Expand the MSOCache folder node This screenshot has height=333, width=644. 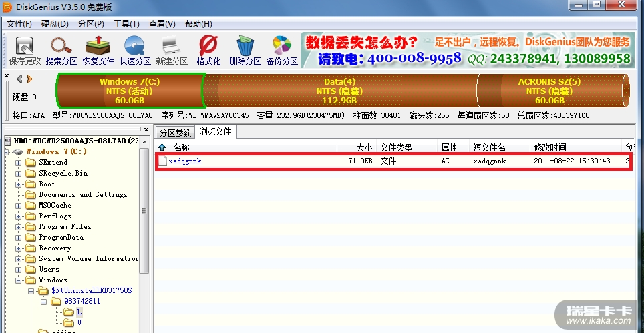click(x=19, y=206)
